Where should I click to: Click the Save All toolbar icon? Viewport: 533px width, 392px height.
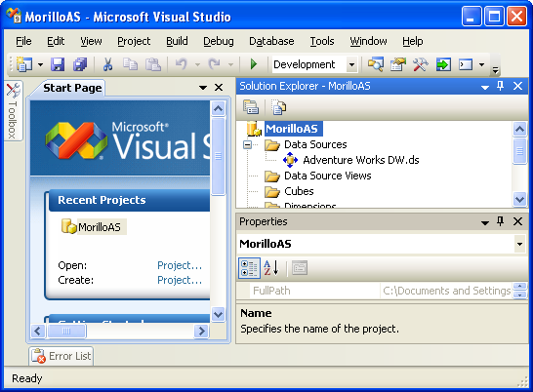click(x=80, y=64)
